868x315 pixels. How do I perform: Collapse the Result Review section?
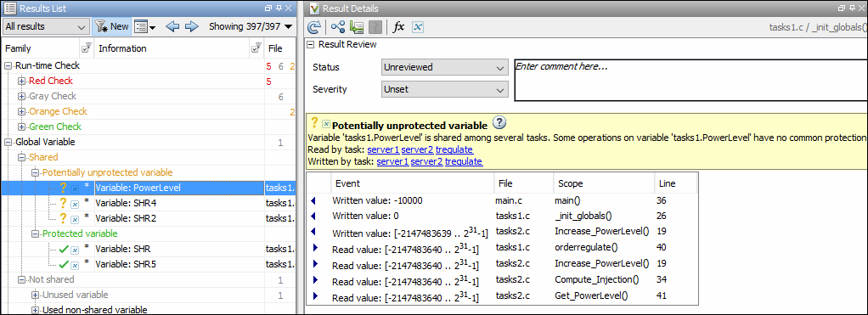[311, 44]
